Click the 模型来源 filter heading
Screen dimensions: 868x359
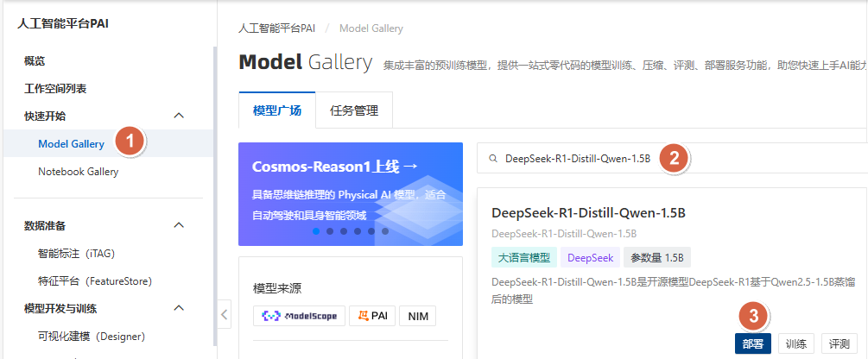pos(276,289)
